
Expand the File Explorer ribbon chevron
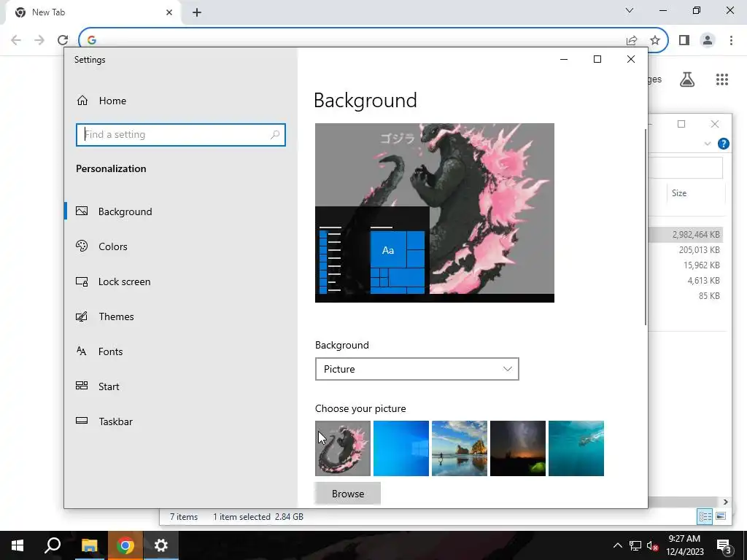[708, 144]
